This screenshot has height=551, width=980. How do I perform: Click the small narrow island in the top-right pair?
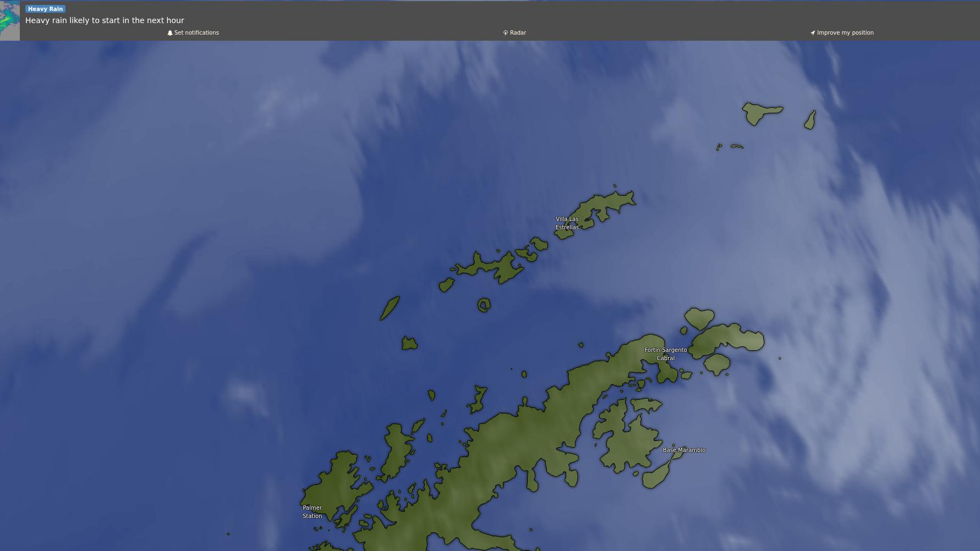(810, 120)
